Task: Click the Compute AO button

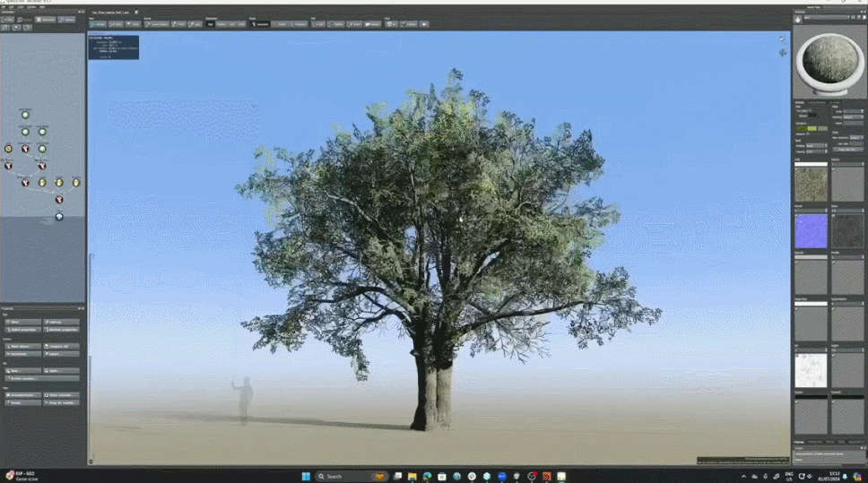Action: click(x=61, y=346)
